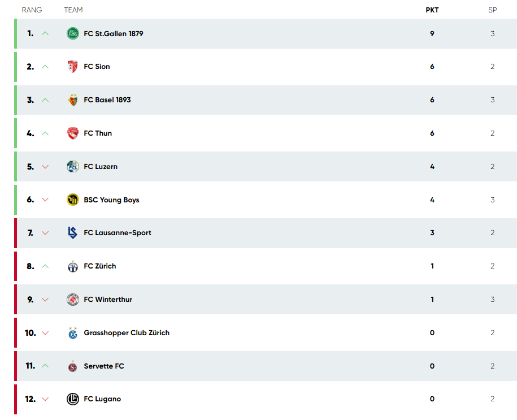The height and width of the screenshot is (420, 517).
Task: Click the FC Sion club logo
Action: point(72,67)
